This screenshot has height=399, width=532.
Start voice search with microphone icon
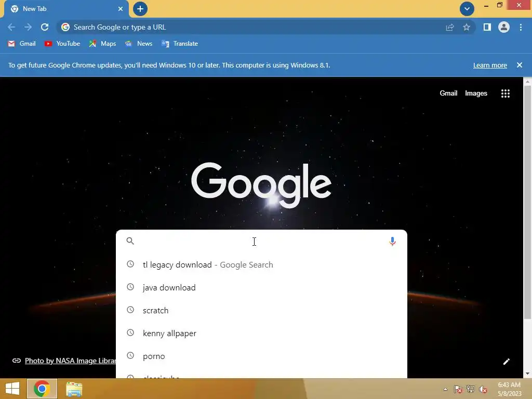tap(393, 241)
